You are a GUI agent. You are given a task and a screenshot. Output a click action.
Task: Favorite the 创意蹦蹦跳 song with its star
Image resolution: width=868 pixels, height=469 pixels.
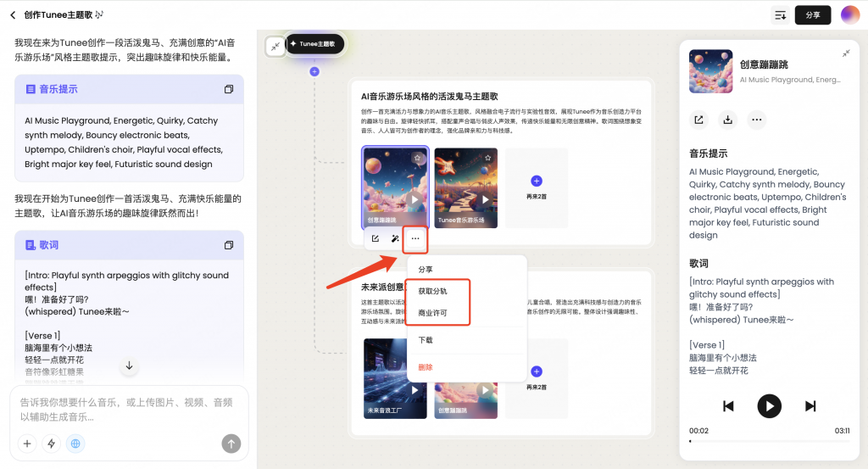click(417, 158)
